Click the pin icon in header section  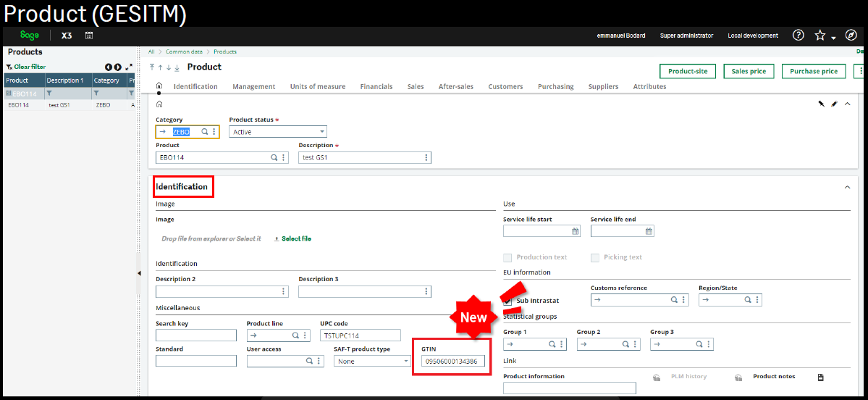822,104
